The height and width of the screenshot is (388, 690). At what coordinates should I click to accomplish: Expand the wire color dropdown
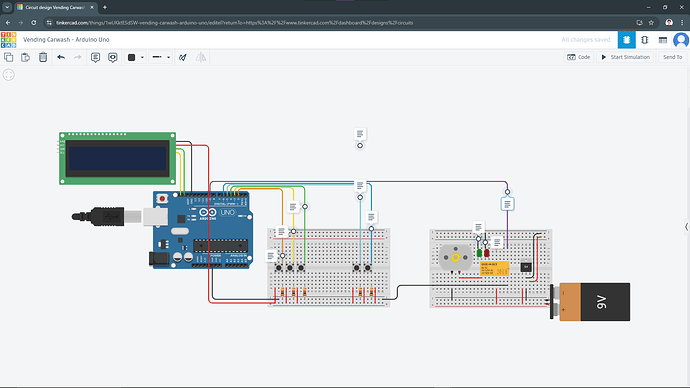point(142,57)
